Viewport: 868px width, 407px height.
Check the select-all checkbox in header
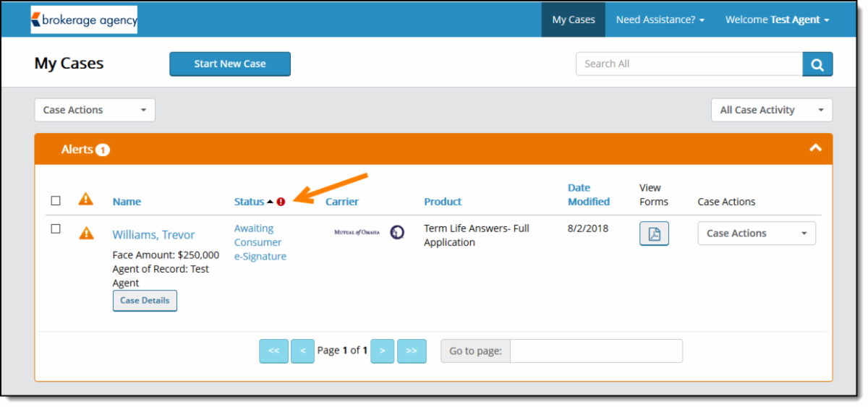click(56, 201)
